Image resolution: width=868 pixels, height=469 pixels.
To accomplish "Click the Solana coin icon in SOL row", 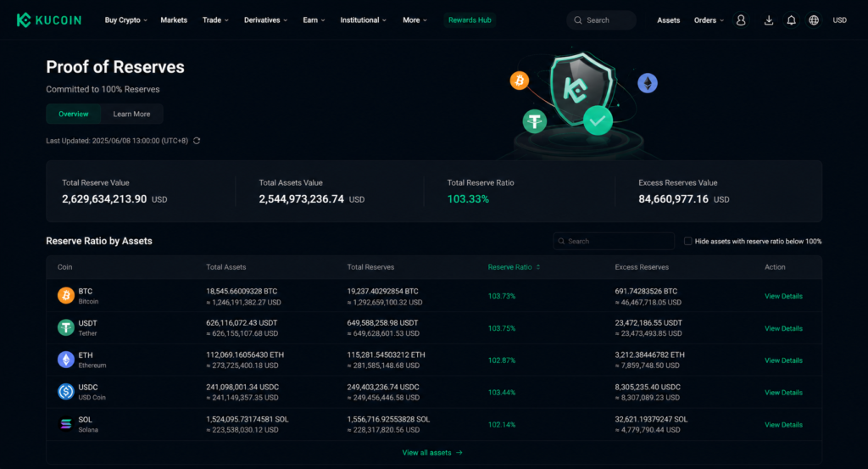I will (66, 424).
